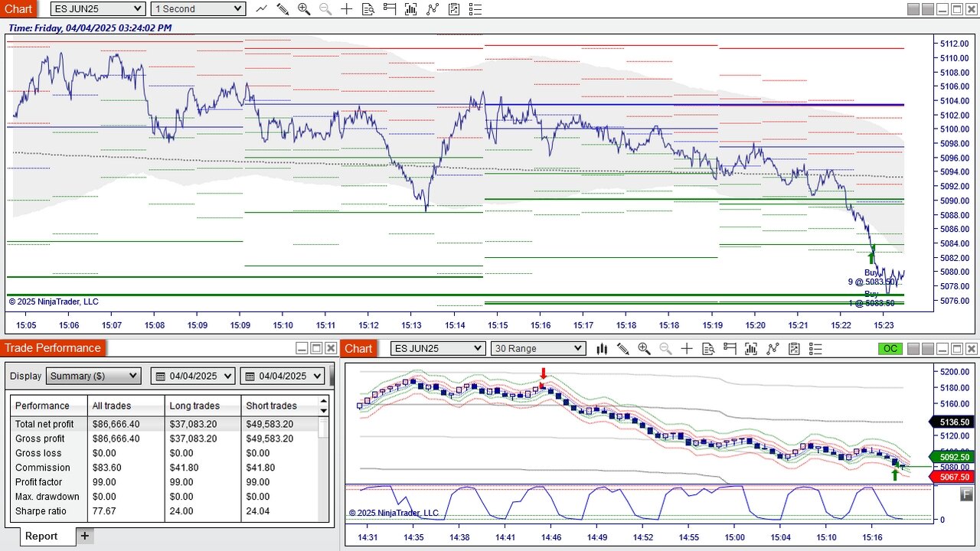This screenshot has width=980, height=551.
Task: Add a new tab with the plus button
Action: pyautogui.click(x=85, y=536)
